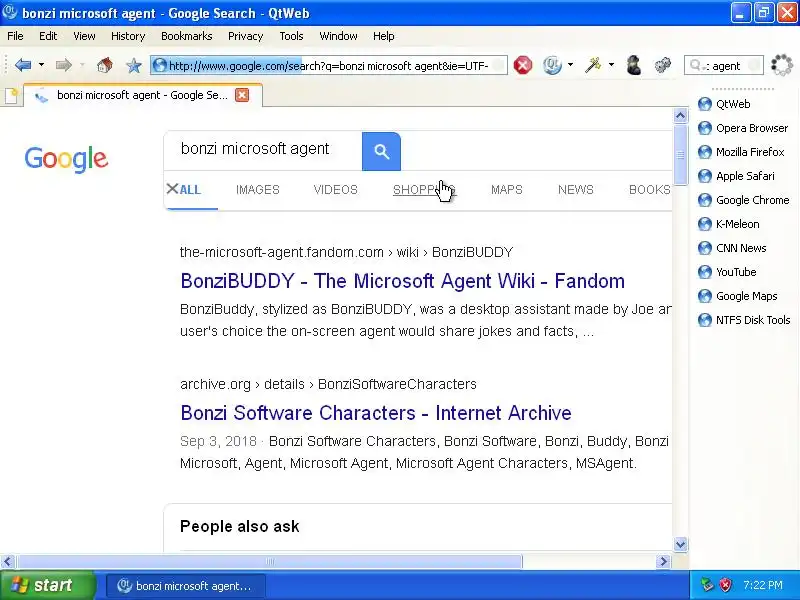This screenshot has height=600, width=800.
Task: Open the NTFS Disk Tools sidebar bookmark
Action: coord(744,320)
